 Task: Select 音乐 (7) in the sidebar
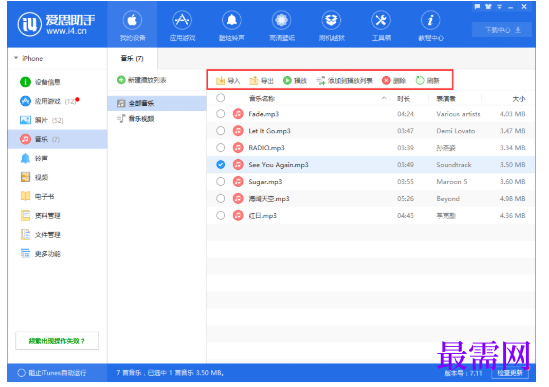pos(57,139)
